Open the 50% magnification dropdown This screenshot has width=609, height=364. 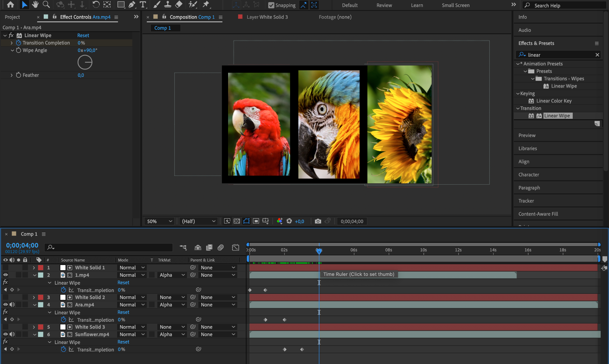159,221
